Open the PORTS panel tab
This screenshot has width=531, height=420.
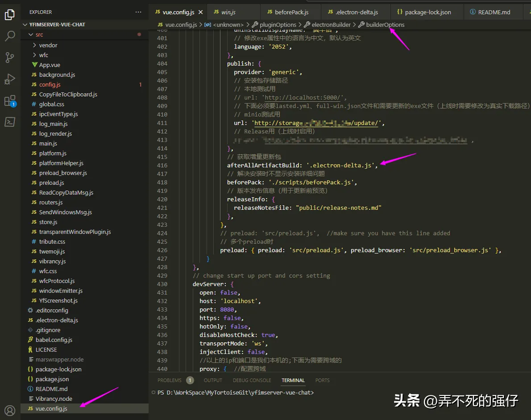pyautogui.click(x=322, y=380)
